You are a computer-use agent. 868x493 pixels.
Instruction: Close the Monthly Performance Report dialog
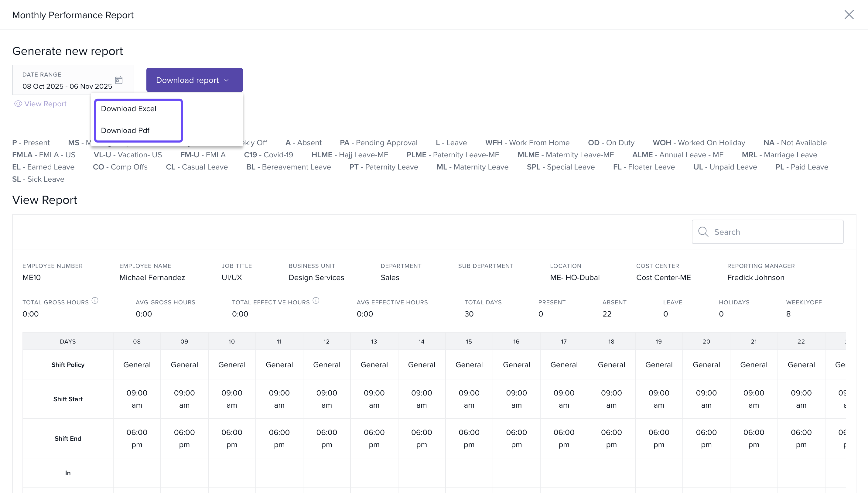(x=849, y=15)
